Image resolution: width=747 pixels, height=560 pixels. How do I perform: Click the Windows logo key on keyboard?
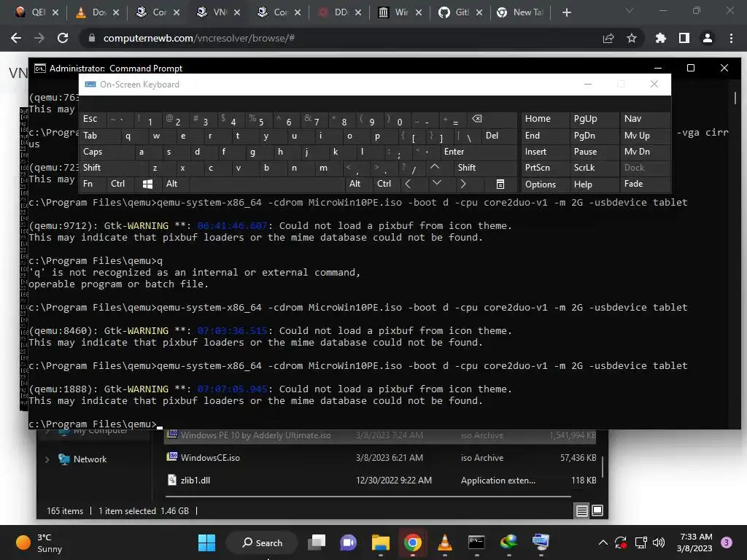pos(147,184)
